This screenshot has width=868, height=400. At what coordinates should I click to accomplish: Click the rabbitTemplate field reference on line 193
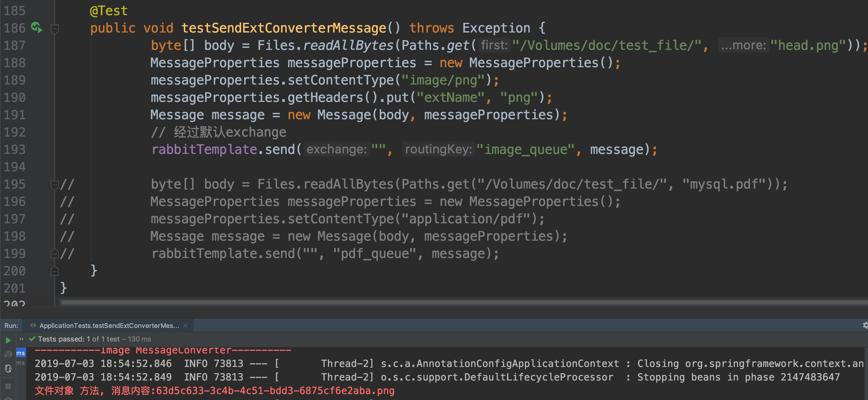(204, 150)
